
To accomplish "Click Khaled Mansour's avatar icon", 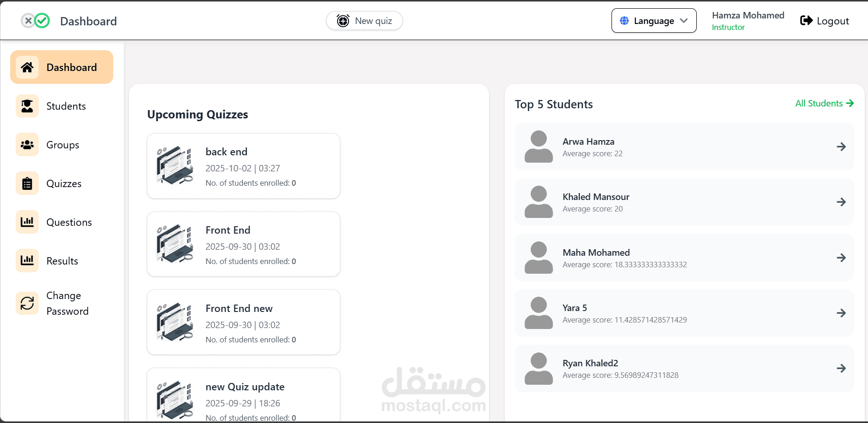I will coord(539,202).
